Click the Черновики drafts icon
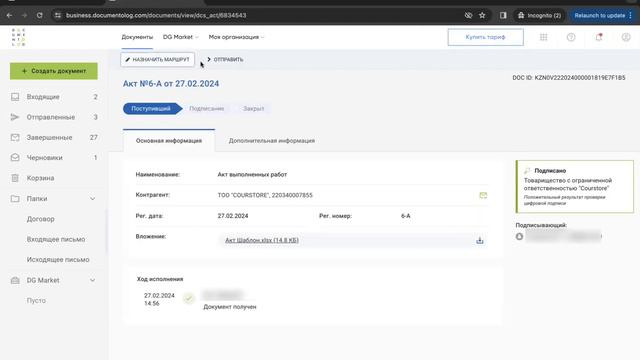 [15, 158]
